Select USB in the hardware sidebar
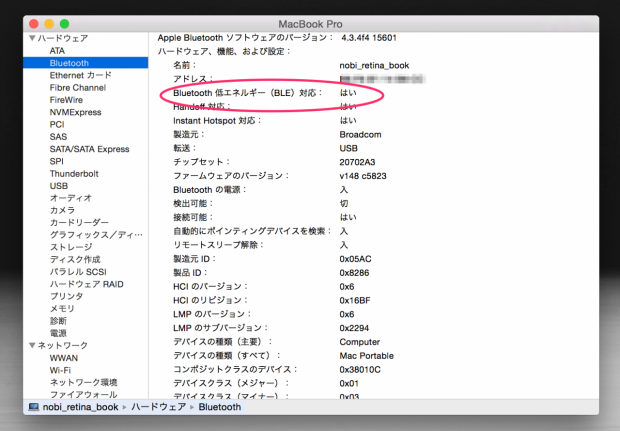Image resolution: width=620 pixels, height=431 pixels. [59, 186]
